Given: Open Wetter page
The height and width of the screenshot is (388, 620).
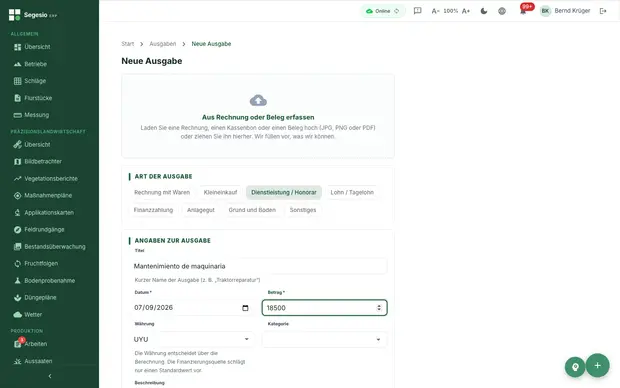Looking at the screenshot, I should [x=33, y=314].
